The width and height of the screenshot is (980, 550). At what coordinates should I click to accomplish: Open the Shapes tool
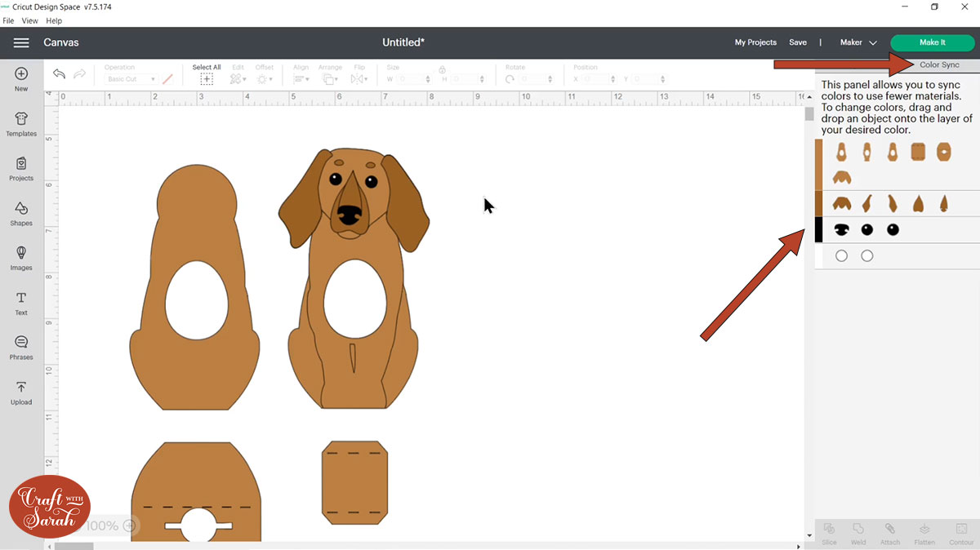(21, 213)
